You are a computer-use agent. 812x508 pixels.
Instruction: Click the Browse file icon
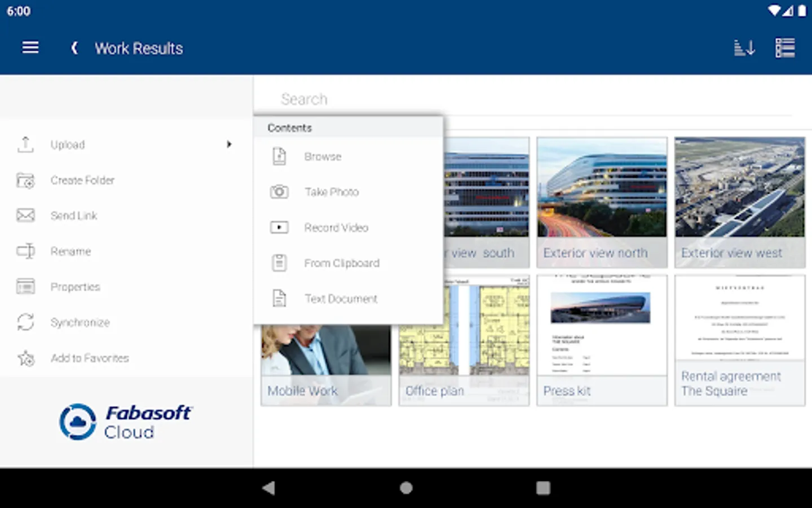pos(279,156)
